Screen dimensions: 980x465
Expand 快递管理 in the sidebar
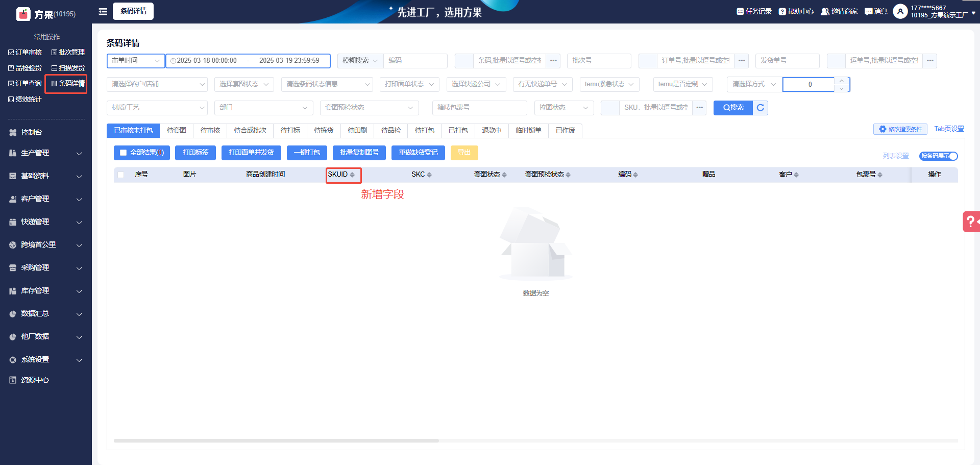pos(46,222)
